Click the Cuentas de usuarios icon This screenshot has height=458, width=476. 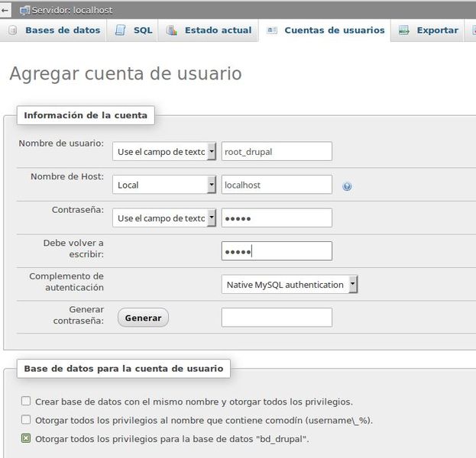(272, 31)
